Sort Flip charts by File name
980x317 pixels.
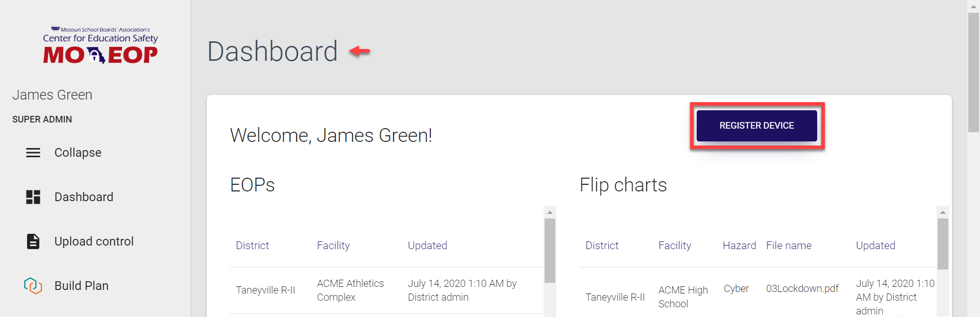(x=789, y=246)
